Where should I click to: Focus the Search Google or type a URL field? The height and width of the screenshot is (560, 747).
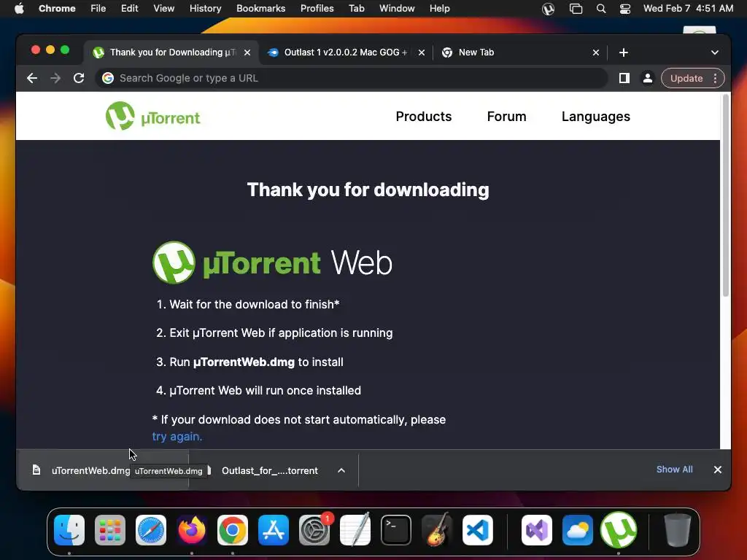[352, 78]
